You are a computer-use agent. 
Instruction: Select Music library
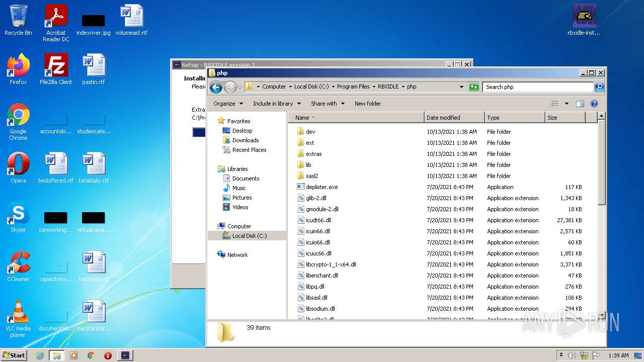(x=234, y=188)
